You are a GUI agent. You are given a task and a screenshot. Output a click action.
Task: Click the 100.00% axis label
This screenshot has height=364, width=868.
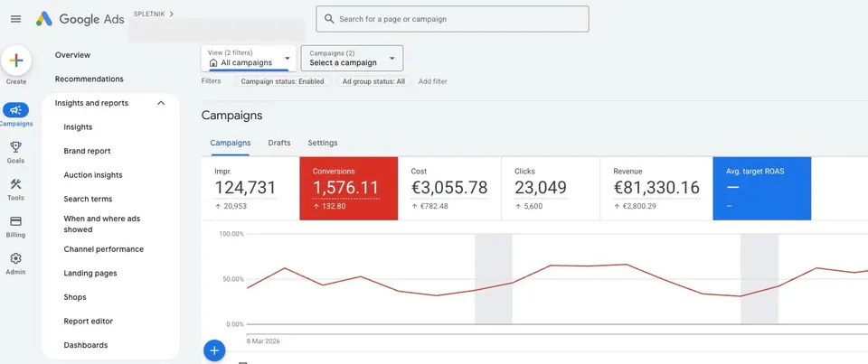click(x=231, y=234)
